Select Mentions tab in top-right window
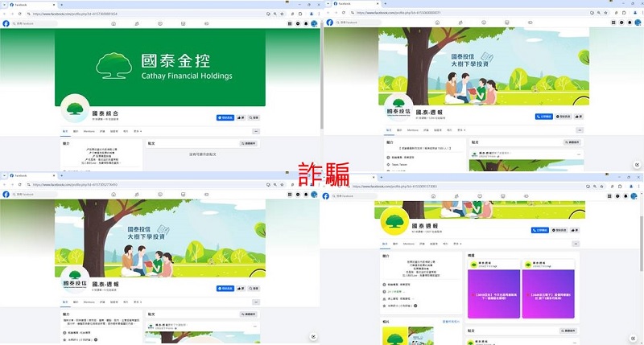644x345 pixels. click(413, 130)
